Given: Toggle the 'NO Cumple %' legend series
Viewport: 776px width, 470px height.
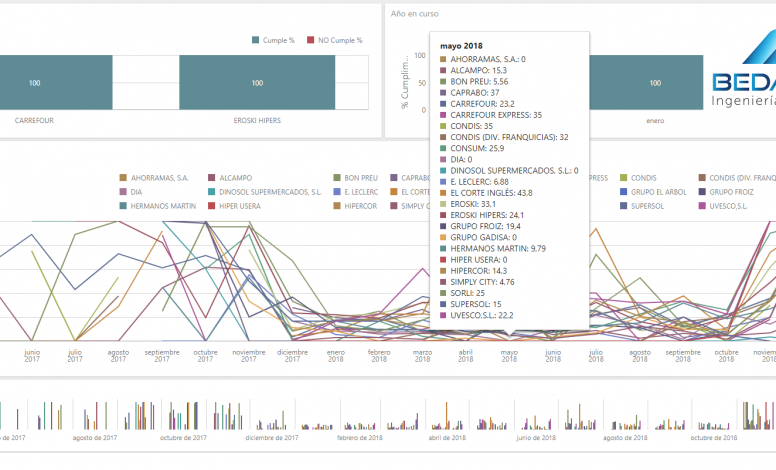Looking at the screenshot, I should 335,41.
